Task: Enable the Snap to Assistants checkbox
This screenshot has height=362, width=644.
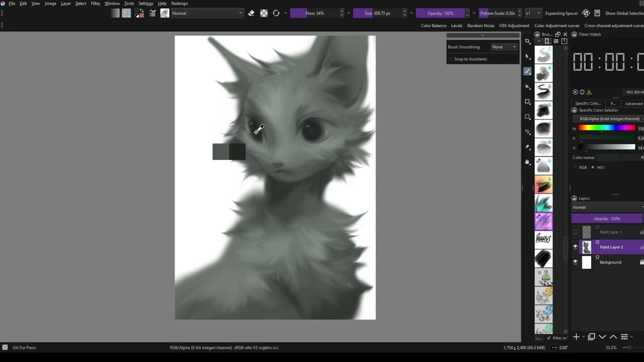Action: 450,59
